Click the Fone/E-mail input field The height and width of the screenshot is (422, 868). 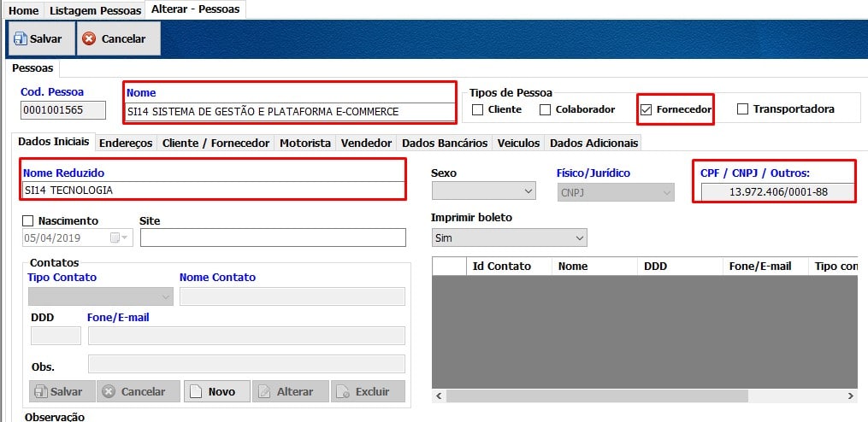246,336
